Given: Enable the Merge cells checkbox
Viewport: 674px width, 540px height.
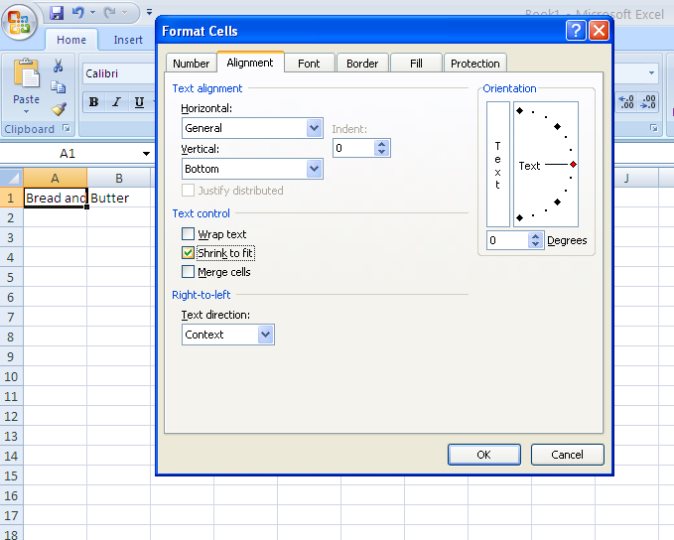Looking at the screenshot, I should pyautogui.click(x=188, y=272).
